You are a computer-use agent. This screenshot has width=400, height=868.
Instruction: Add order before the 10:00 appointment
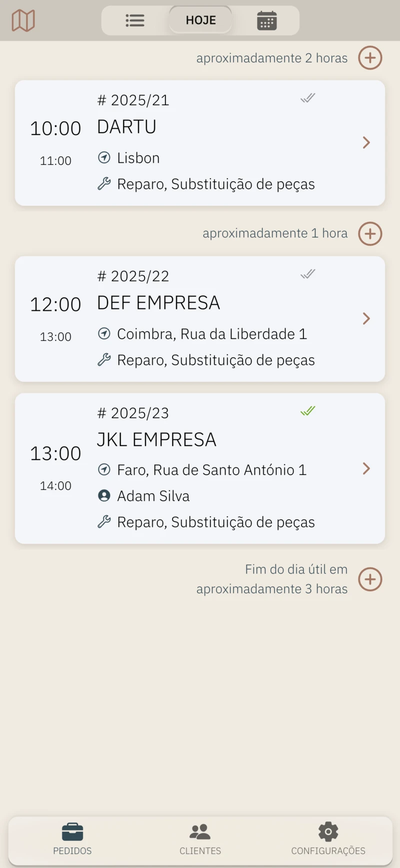(x=370, y=58)
